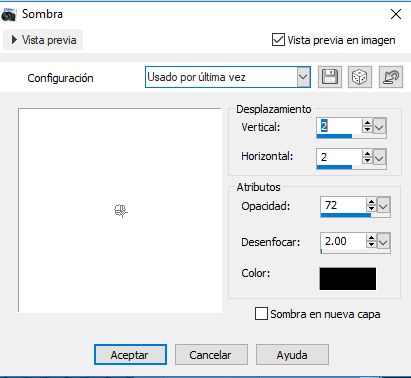Click the Aceptar button
Viewport: 411px width, 378px height.
130,355
